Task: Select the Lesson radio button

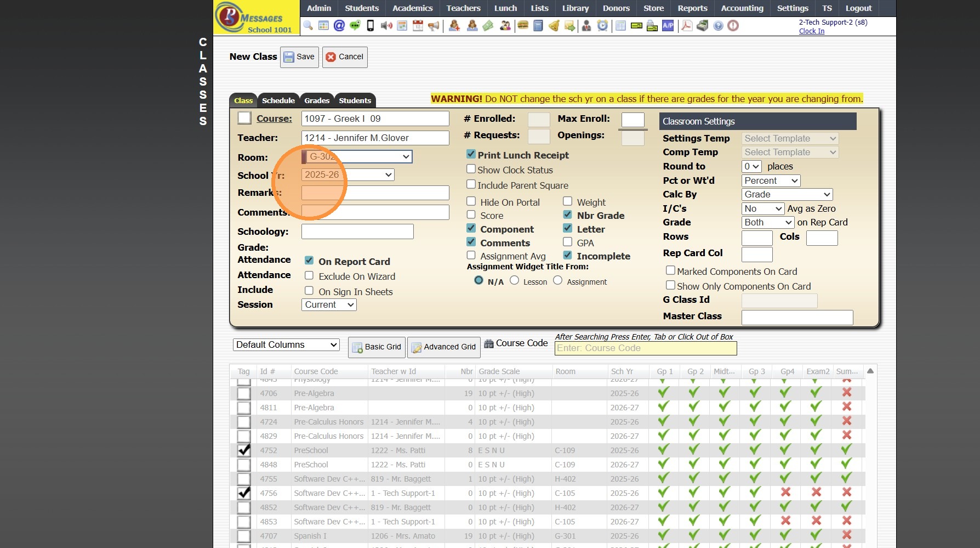Action: pos(514,281)
